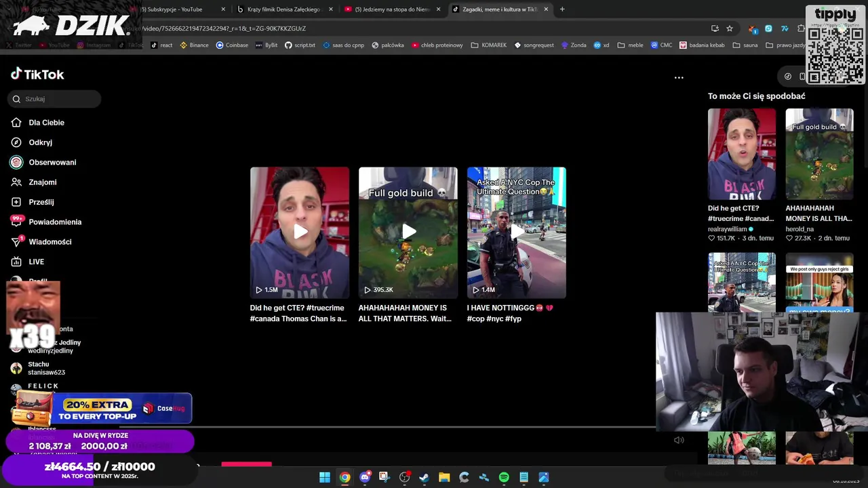Like the realraywilliam video showing 151.7K
This screenshot has height=488, width=868.
[712, 239]
